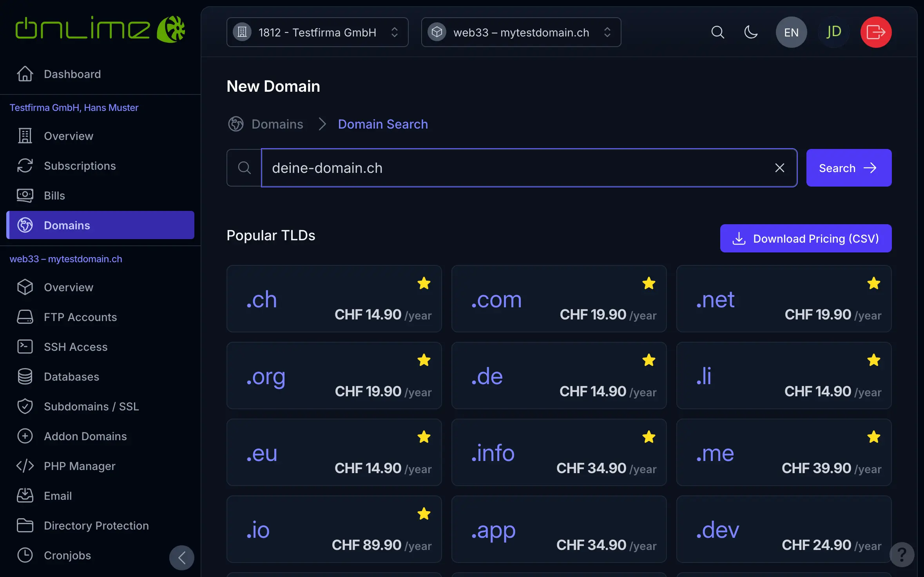Viewport: 924px width, 577px height.
Task: Click the red logout icon
Action: (875, 32)
